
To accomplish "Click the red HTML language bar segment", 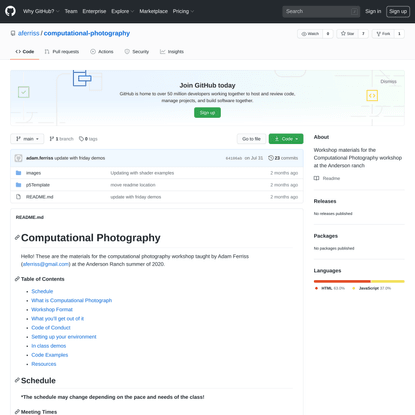I will (x=342, y=281).
